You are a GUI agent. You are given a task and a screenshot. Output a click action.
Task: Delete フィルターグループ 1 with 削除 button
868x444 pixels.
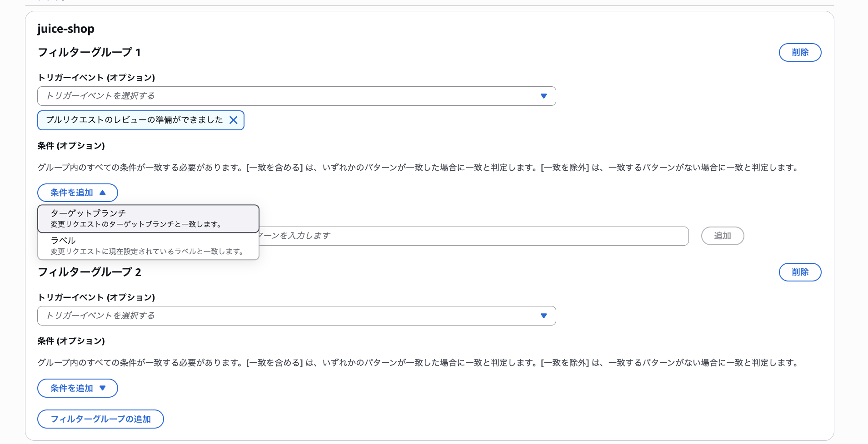(x=800, y=52)
